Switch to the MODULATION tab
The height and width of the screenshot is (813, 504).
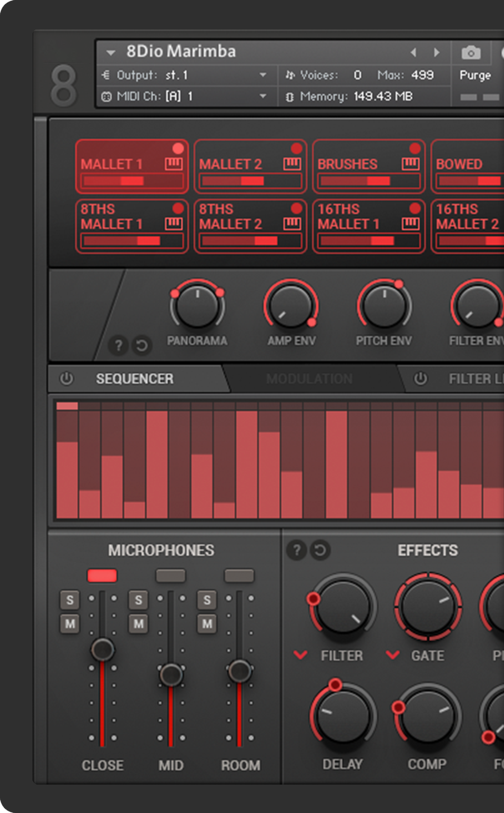click(x=310, y=379)
